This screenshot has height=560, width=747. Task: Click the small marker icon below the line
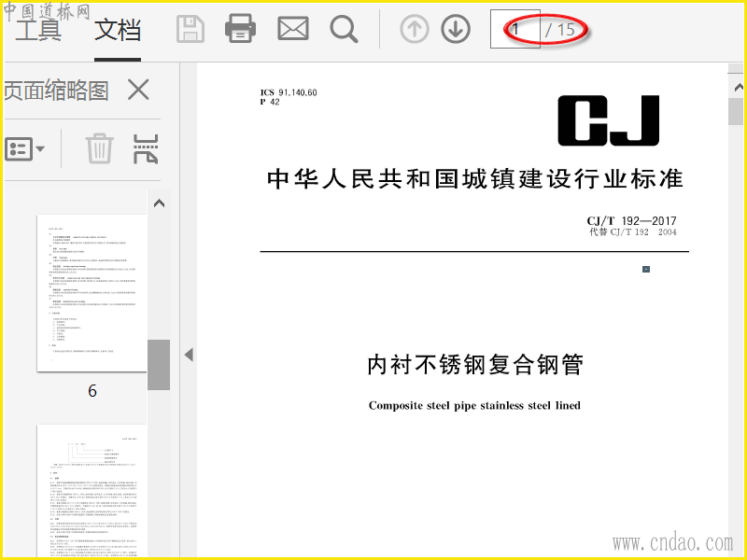646,269
